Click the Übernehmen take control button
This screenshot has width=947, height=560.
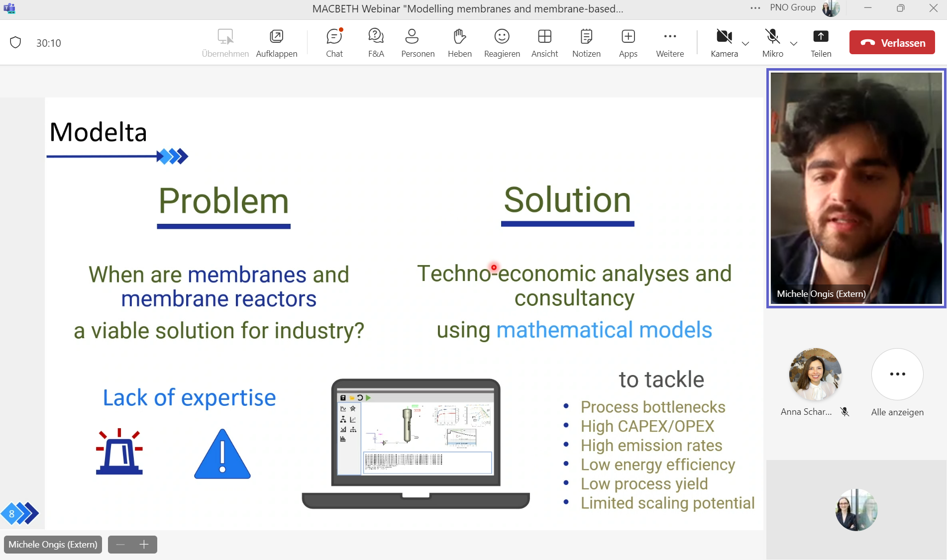pyautogui.click(x=225, y=43)
